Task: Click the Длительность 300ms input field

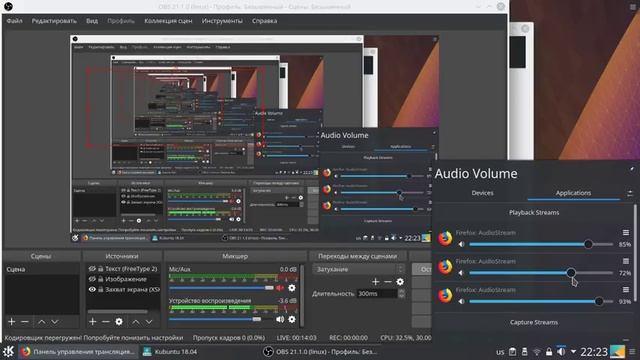Action: click(377, 293)
